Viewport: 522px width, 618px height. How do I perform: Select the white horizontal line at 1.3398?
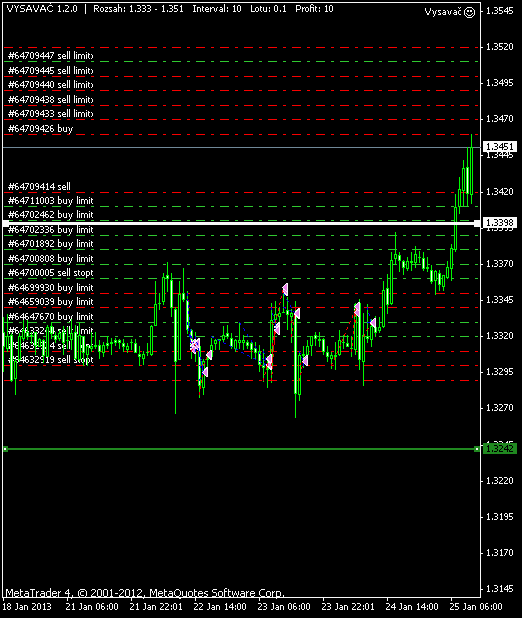pyautogui.click(x=241, y=223)
